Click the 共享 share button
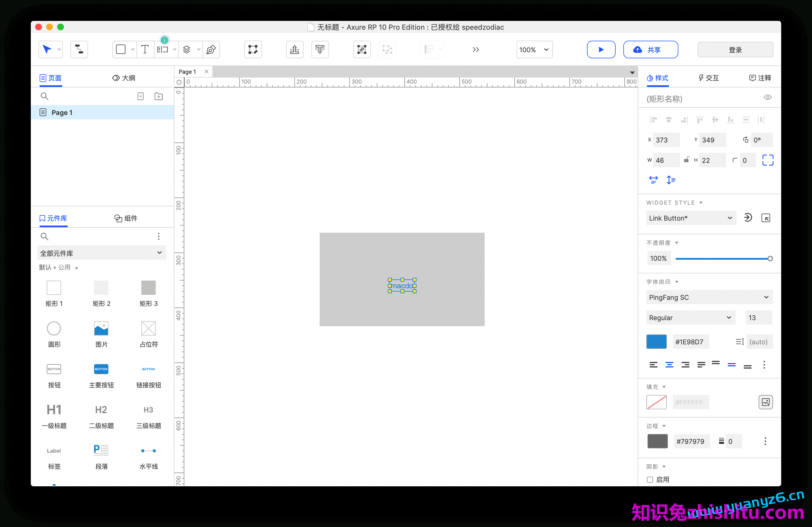The image size is (812, 527). click(650, 50)
